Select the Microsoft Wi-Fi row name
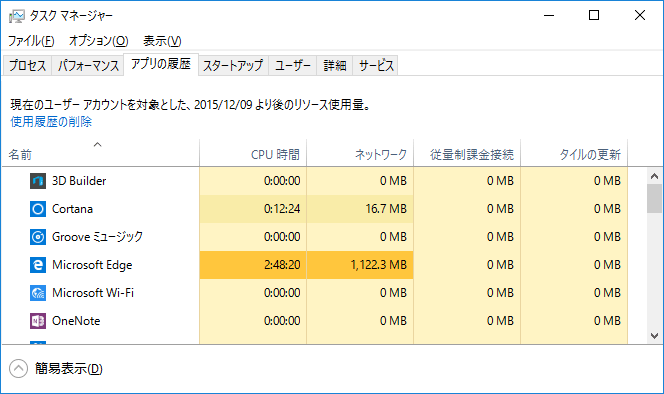Viewport: 664px width, 394px height. 93,293
